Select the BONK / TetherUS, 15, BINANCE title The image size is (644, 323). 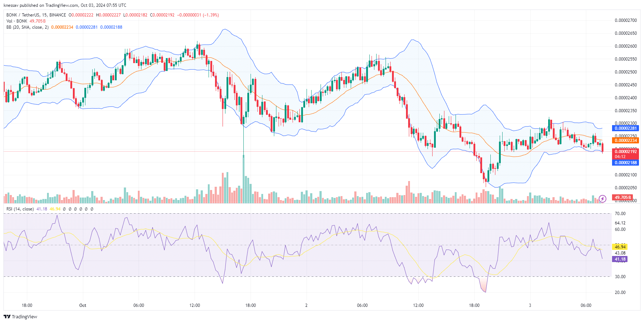(36, 15)
